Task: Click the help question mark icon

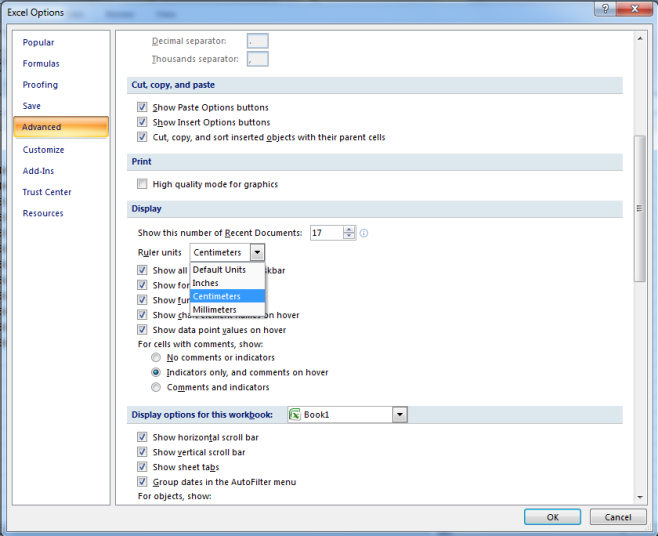Action: click(605, 11)
